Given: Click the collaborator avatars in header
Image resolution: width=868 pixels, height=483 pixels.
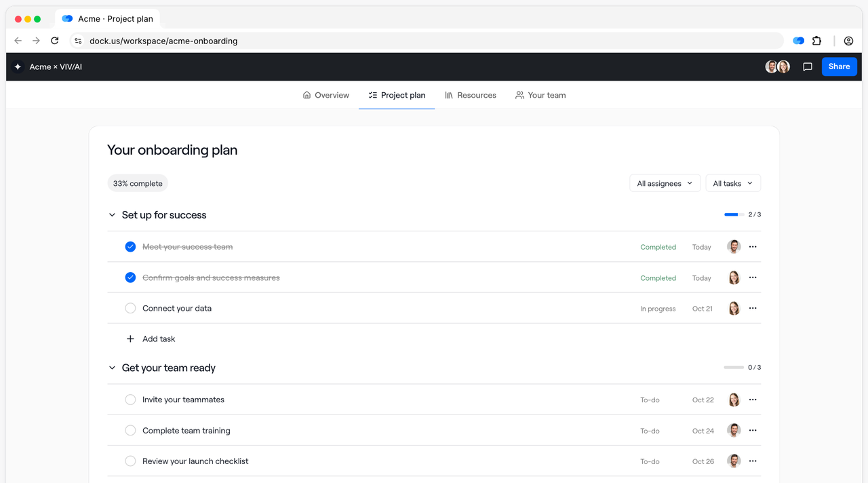Looking at the screenshot, I should point(778,66).
